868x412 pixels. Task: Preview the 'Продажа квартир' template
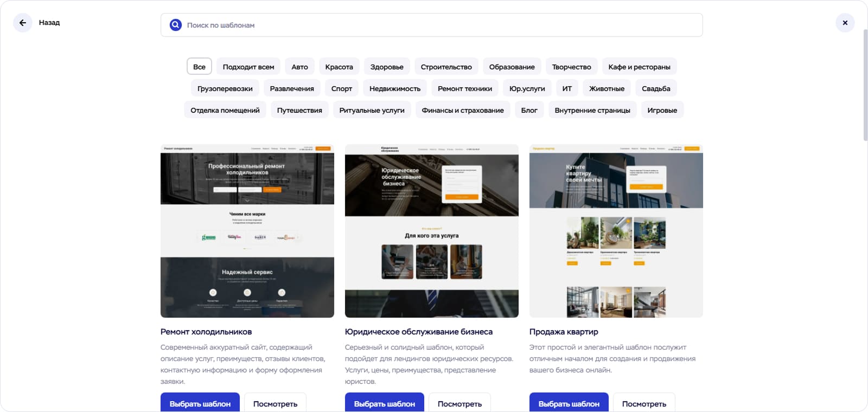pos(644,403)
